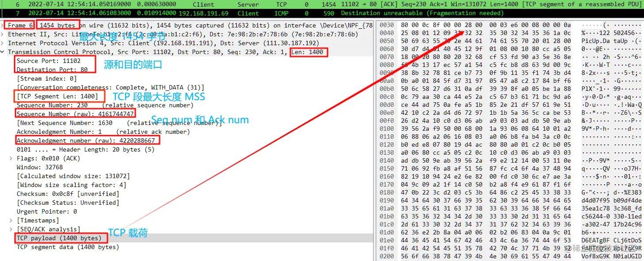Select the [Stream index: 0] line
The width and height of the screenshot is (644, 261).
46,78
